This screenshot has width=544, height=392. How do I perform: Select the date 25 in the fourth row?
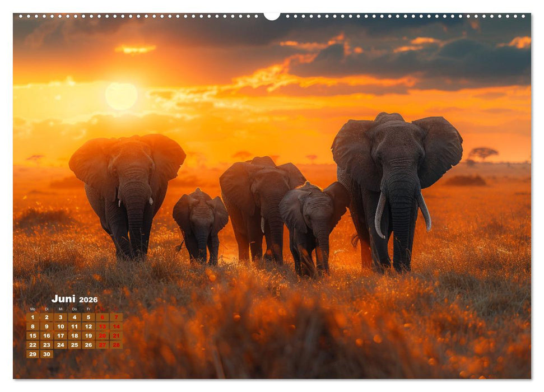[75, 344]
